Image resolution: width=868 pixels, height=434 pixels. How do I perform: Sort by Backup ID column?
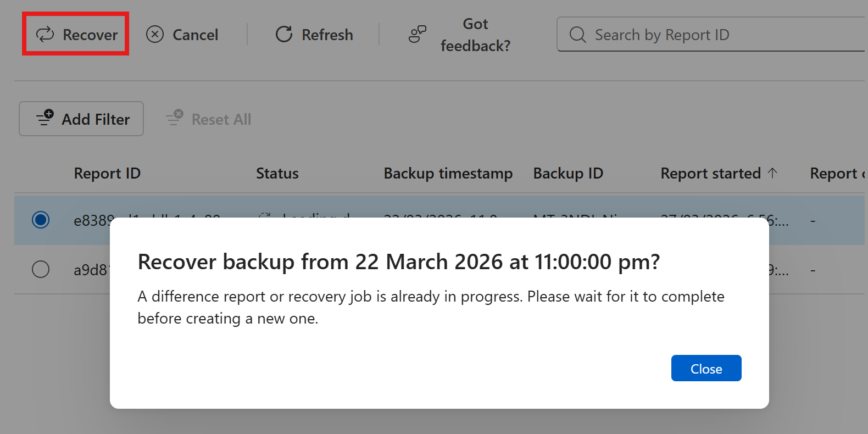point(568,174)
